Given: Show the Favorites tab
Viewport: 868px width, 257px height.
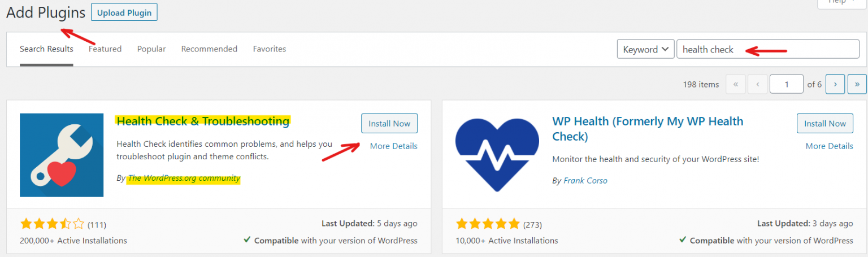Looking at the screenshot, I should click(x=270, y=49).
